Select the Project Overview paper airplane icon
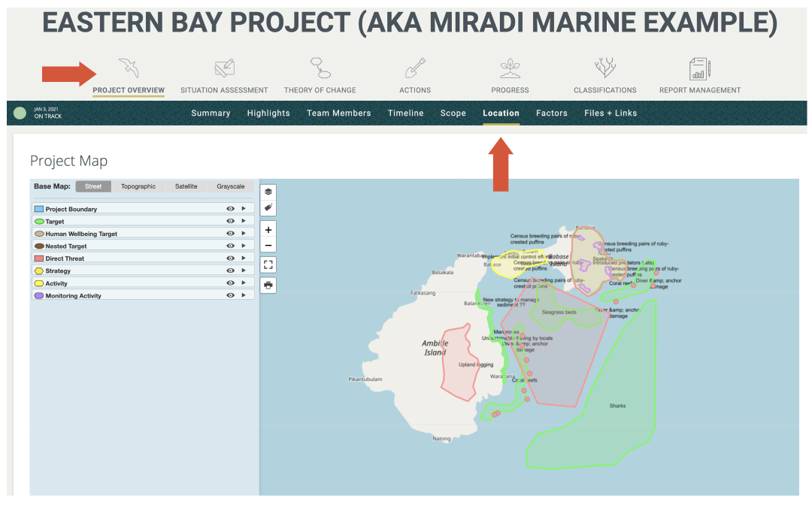The image size is (812, 505). click(129, 67)
